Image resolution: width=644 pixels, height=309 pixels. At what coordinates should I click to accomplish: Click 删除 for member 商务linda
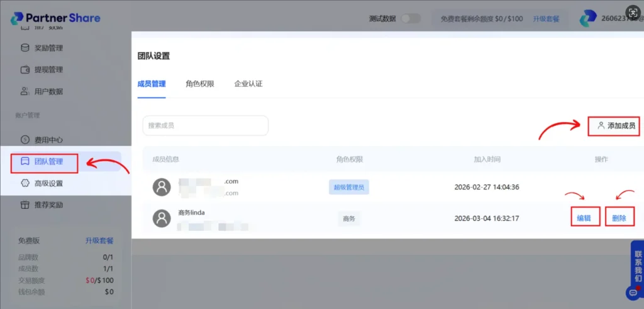pos(619,218)
